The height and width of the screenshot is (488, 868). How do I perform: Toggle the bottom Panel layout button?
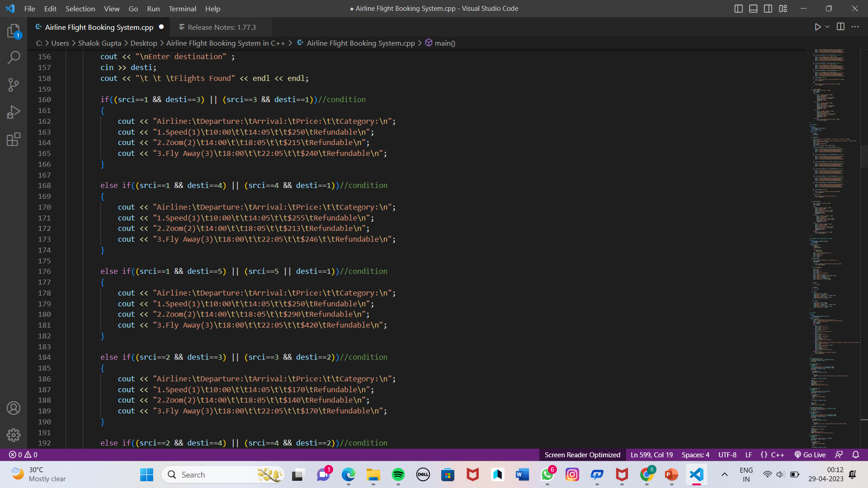point(753,9)
